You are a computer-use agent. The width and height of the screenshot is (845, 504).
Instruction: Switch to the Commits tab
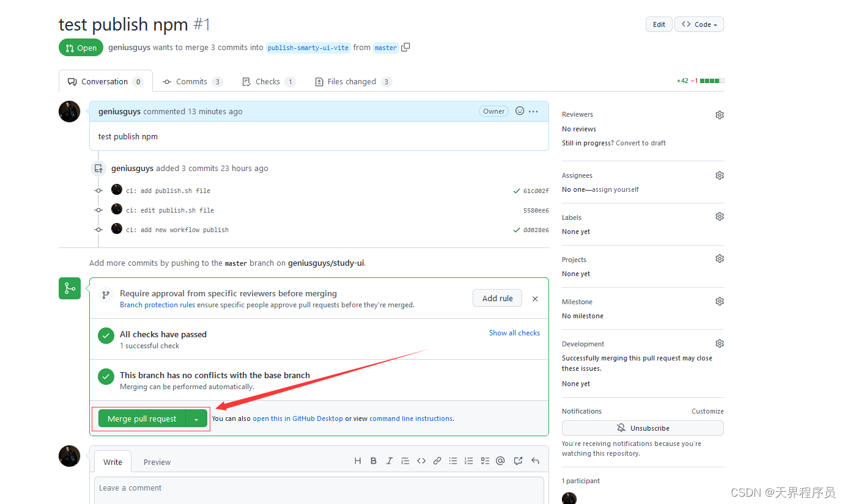192,81
